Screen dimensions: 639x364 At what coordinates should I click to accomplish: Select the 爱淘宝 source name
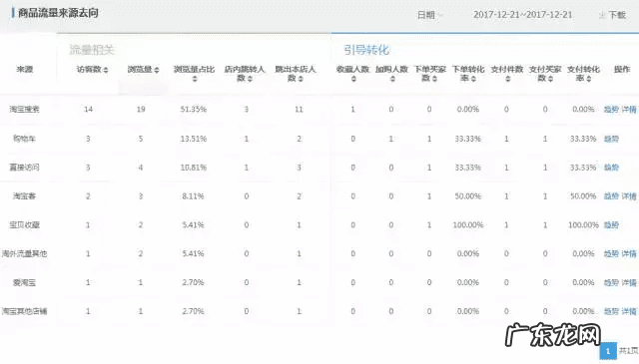[24, 282]
